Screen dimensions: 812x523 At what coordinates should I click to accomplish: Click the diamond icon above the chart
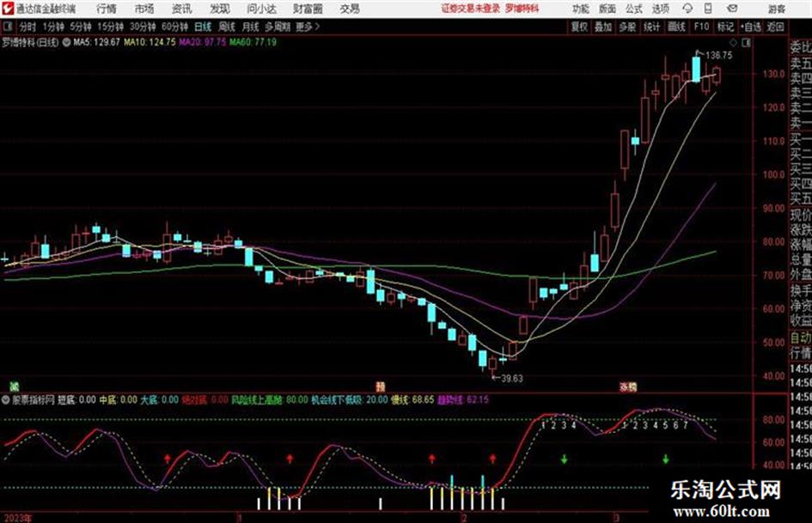point(733,42)
